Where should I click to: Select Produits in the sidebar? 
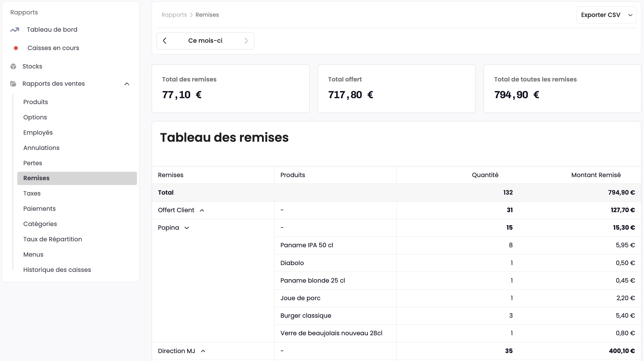coord(35,102)
